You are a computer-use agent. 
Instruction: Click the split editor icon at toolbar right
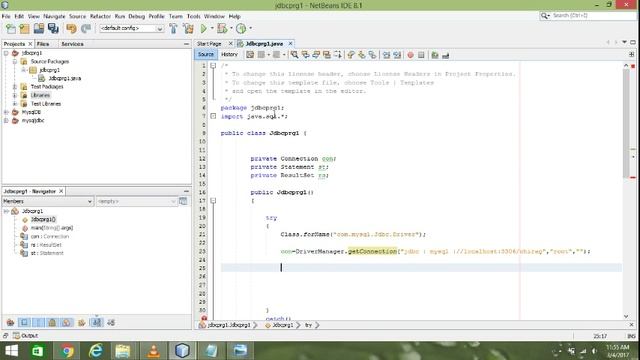pyautogui.click(x=631, y=54)
